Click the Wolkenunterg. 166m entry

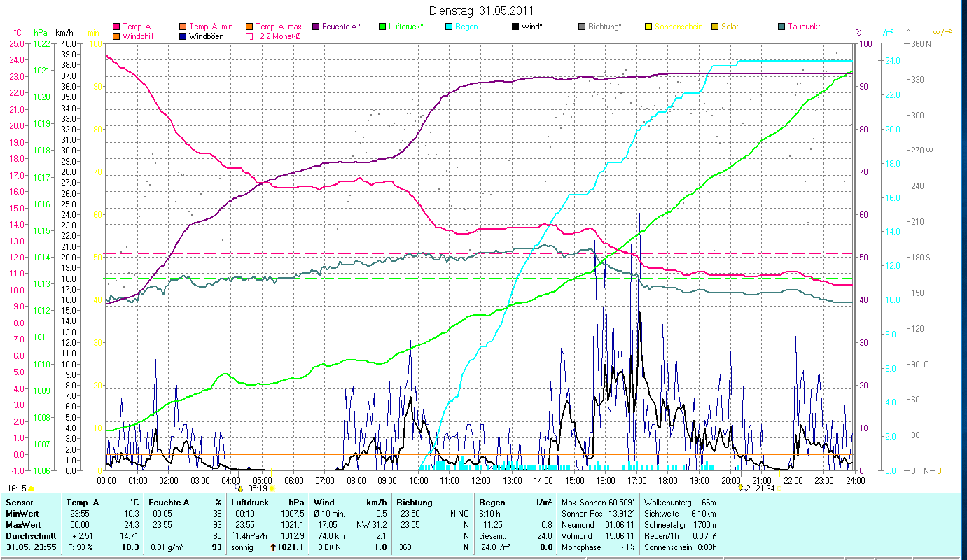(680, 503)
